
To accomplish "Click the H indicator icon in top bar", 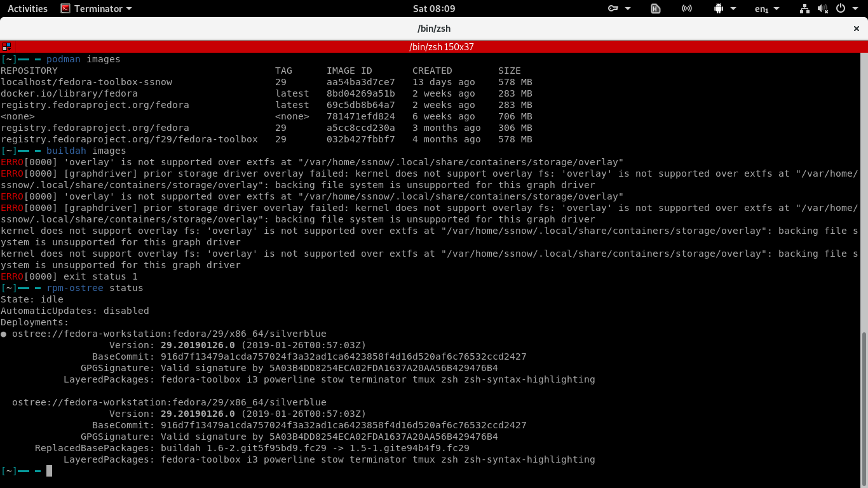I will pos(656,8).
